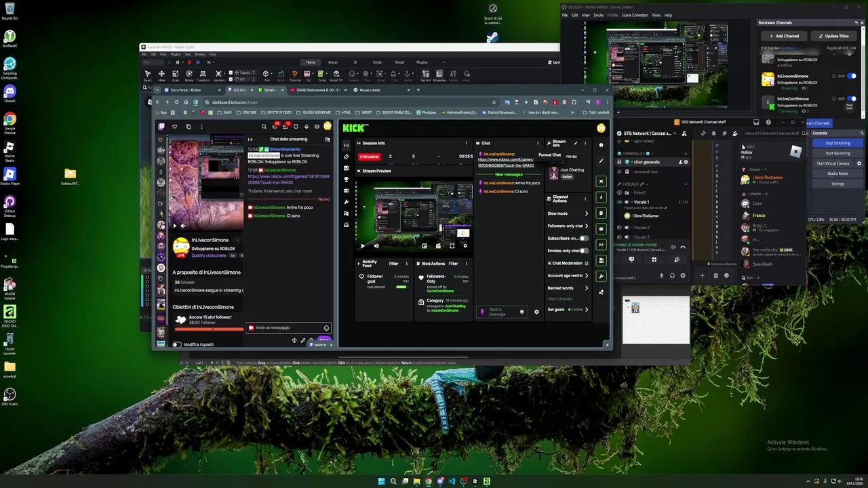
Task: Open the Plugins menu in Roblox Studio
Action: click(176, 54)
